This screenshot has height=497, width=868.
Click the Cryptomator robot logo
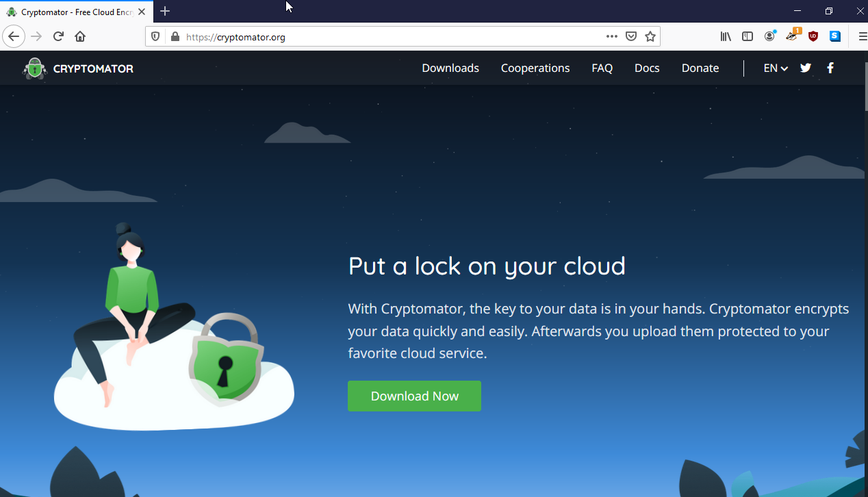click(34, 68)
